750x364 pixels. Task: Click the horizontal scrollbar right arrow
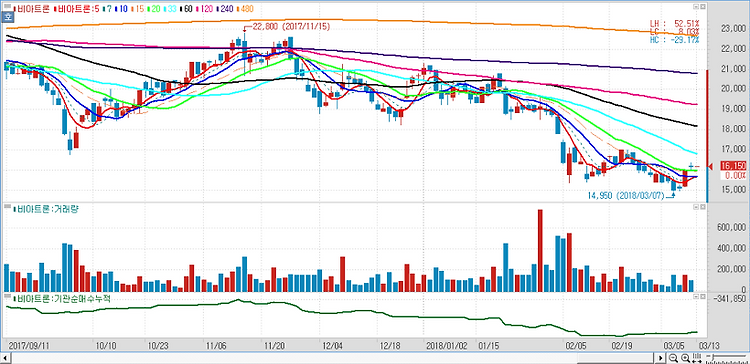661,358
